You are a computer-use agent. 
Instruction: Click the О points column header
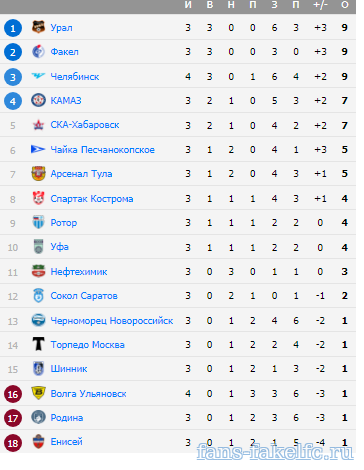pos(345,5)
